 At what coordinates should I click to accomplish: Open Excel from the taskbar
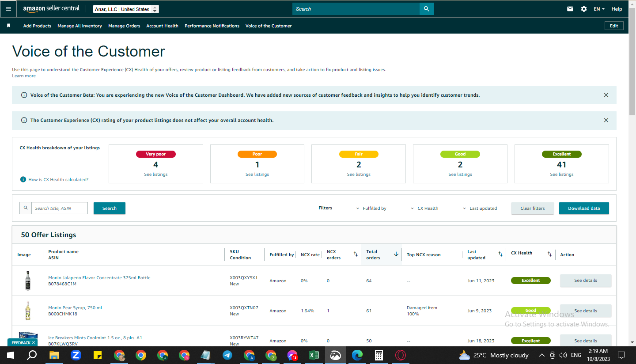(314, 355)
